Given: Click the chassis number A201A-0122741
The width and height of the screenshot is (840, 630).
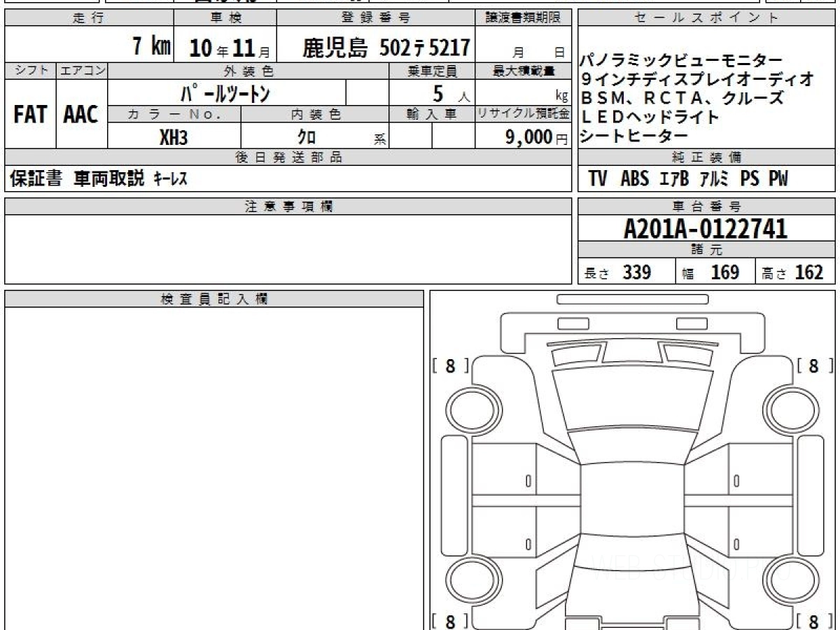Looking at the screenshot, I should click(706, 229).
